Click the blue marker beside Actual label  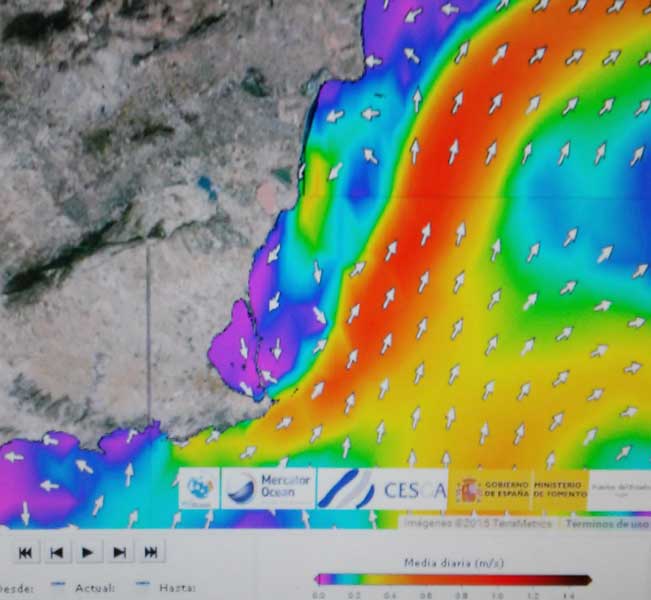click(x=59, y=586)
